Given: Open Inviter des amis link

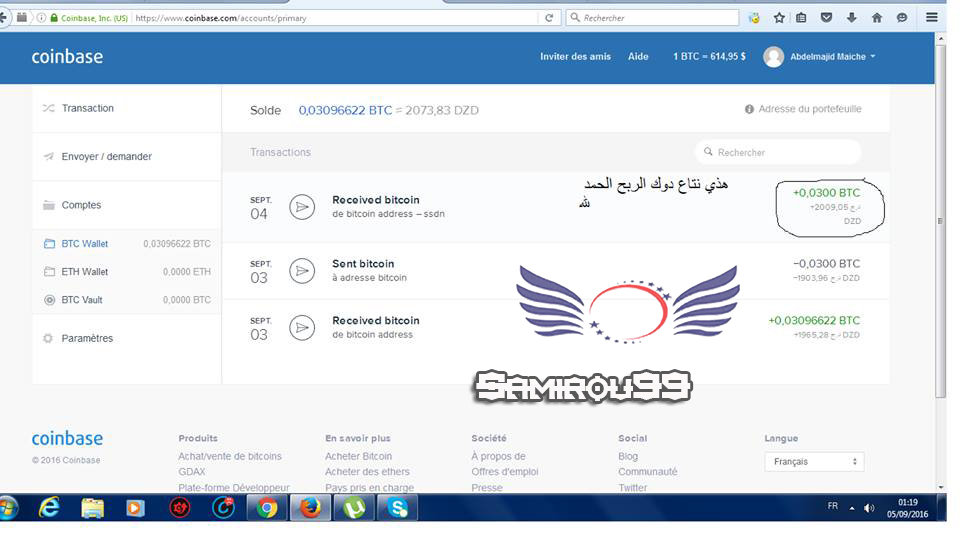Looking at the screenshot, I should 575,56.
